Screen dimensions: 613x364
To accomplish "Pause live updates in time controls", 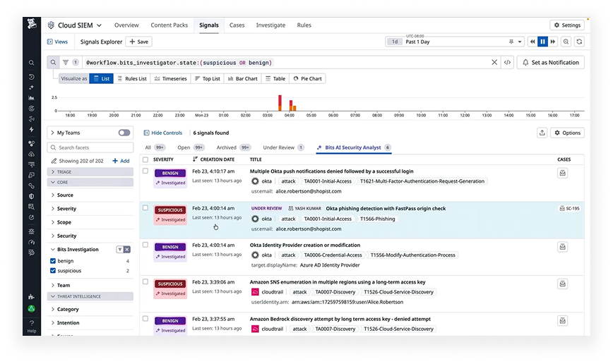I will click(542, 42).
